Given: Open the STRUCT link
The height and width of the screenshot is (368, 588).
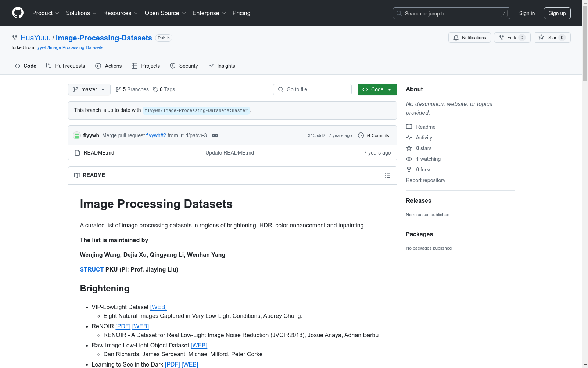Looking at the screenshot, I should [92, 269].
